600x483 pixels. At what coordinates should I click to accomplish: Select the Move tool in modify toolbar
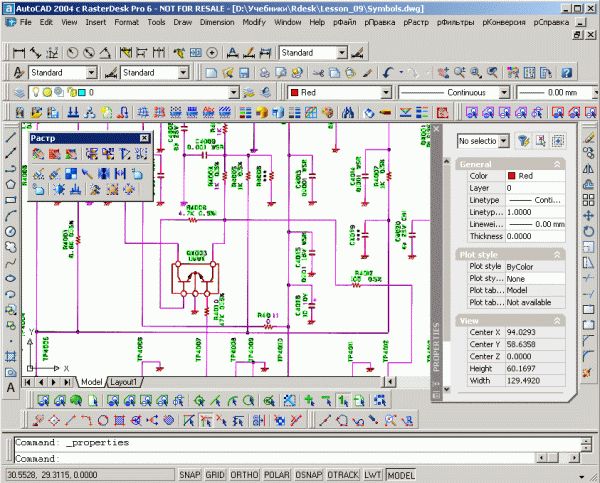[588, 215]
